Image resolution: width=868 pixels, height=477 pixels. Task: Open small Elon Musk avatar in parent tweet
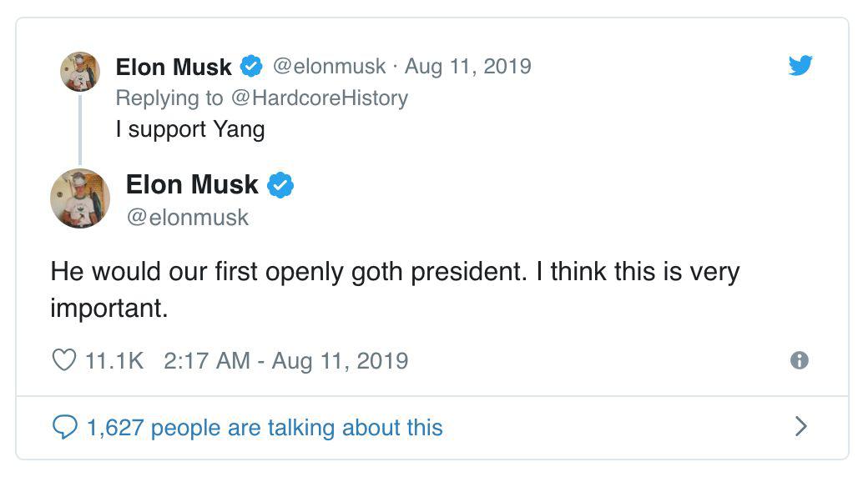pos(80,72)
